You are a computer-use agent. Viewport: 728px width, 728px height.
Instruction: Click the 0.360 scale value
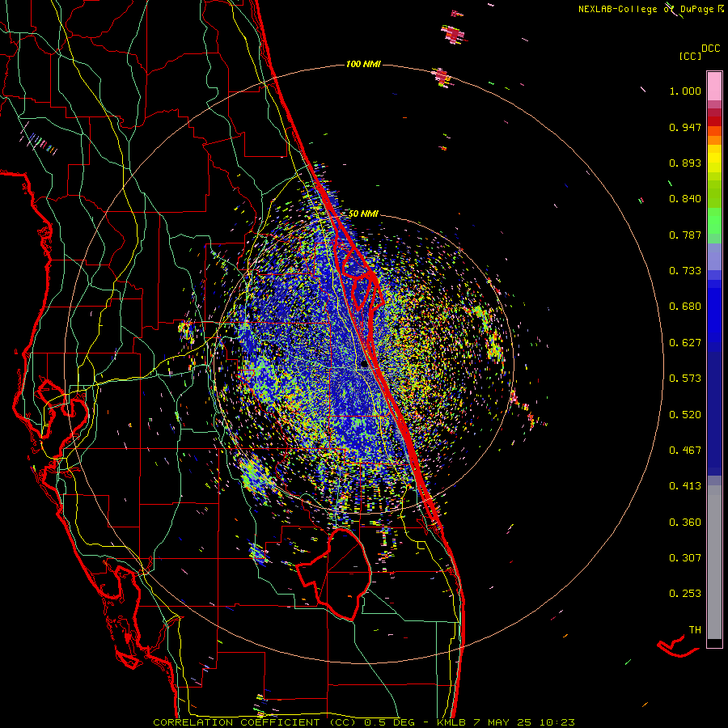685,523
